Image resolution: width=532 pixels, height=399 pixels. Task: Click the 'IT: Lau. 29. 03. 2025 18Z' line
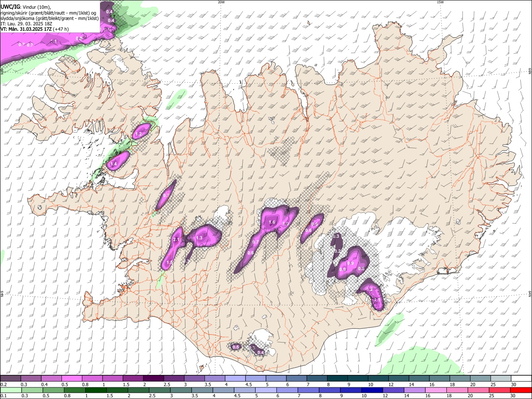(x=26, y=24)
